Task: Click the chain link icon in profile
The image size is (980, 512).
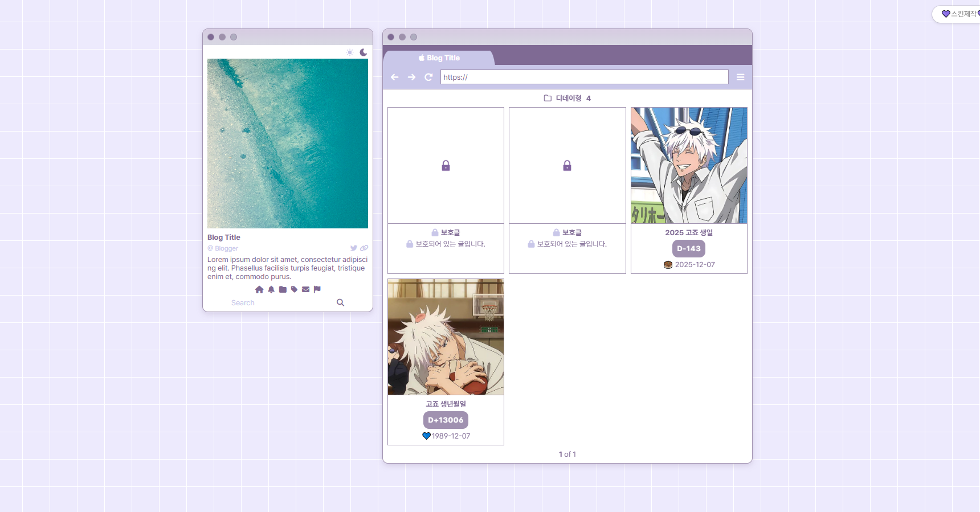Action: tap(364, 248)
